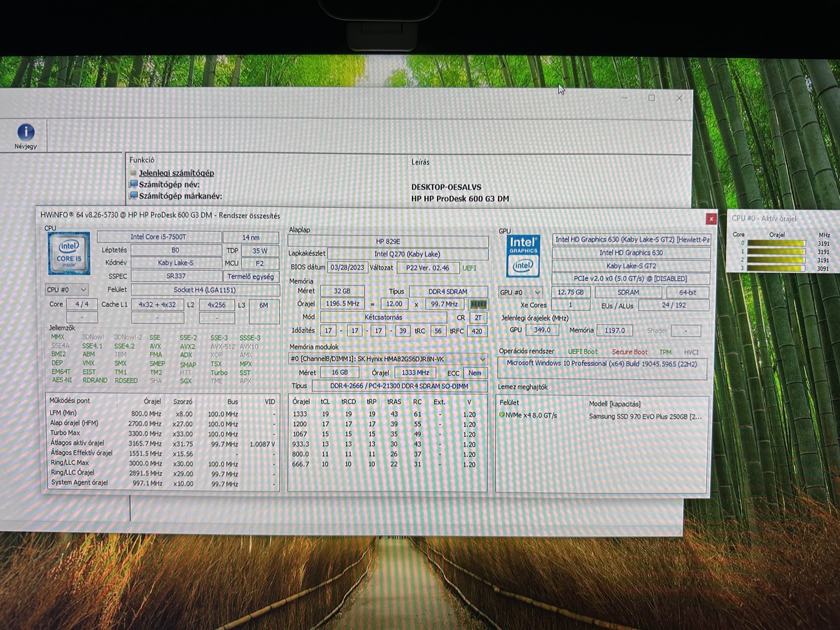Select the LFM (Min) operating point row
The width and height of the screenshot is (840, 630).
pyautogui.click(x=163, y=413)
